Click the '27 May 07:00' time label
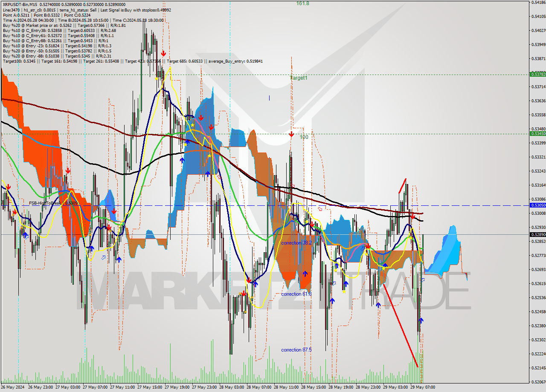The image size is (546, 392). (95, 387)
